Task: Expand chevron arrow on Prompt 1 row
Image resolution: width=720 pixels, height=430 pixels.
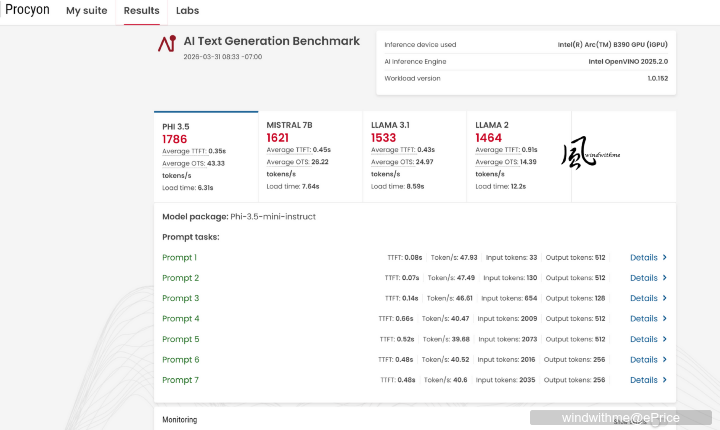Action: click(x=664, y=257)
